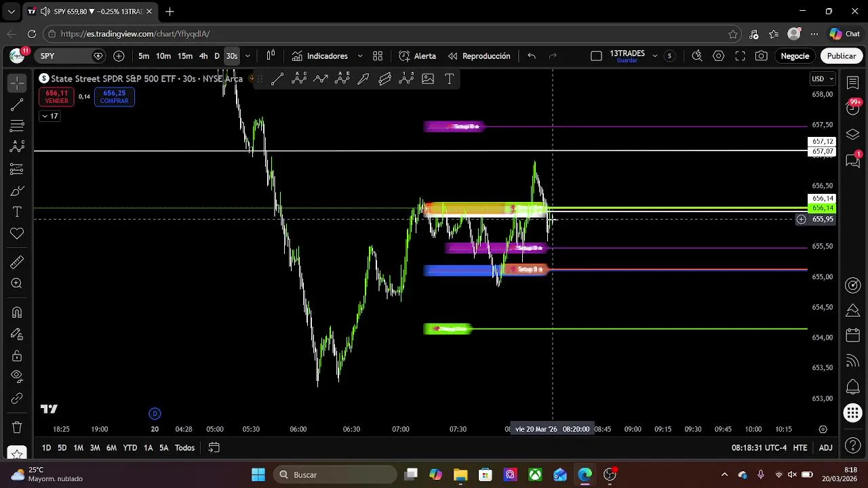Set the date range to 6M
Screen dimensions: 868x488
[111, 448]
